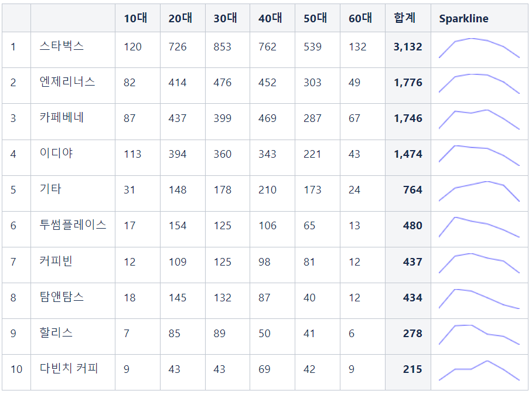Select the 커피빈 total 437
Screen dimensions: 532x394
click(x=412, y=262)
